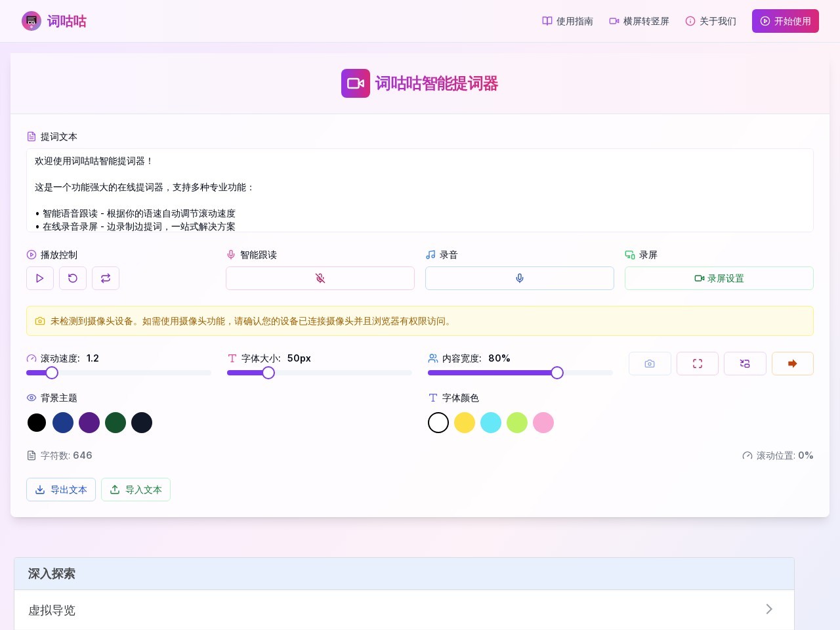The image size is (840, 630).
Task: Click the 开始使用 button
Action: [x=786, y=21]
